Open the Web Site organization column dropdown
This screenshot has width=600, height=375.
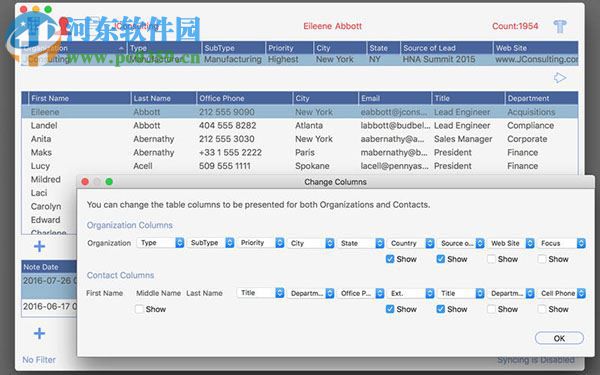click(511, 243)
